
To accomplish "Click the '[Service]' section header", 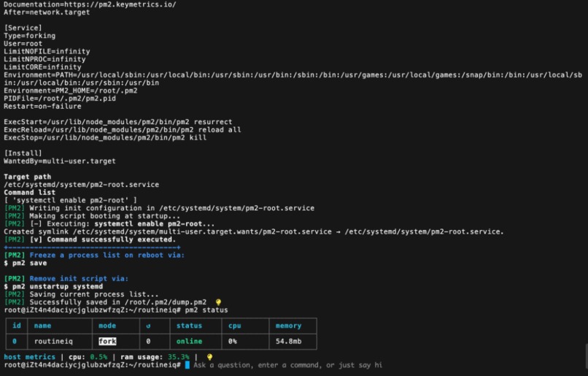I will (x=23, y=28).
